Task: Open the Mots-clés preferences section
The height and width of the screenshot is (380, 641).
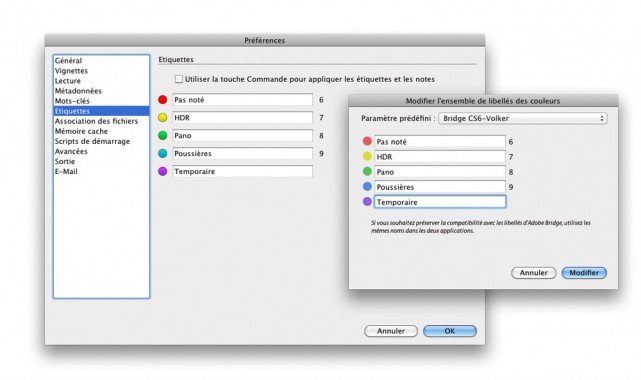Action: pyautogui.click(x=101, y=101)
